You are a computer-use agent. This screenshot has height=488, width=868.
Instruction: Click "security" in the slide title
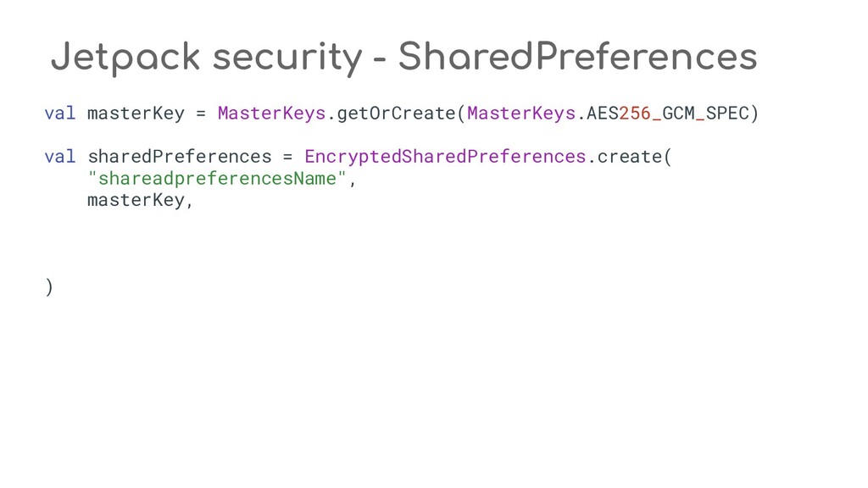[287, 58]
